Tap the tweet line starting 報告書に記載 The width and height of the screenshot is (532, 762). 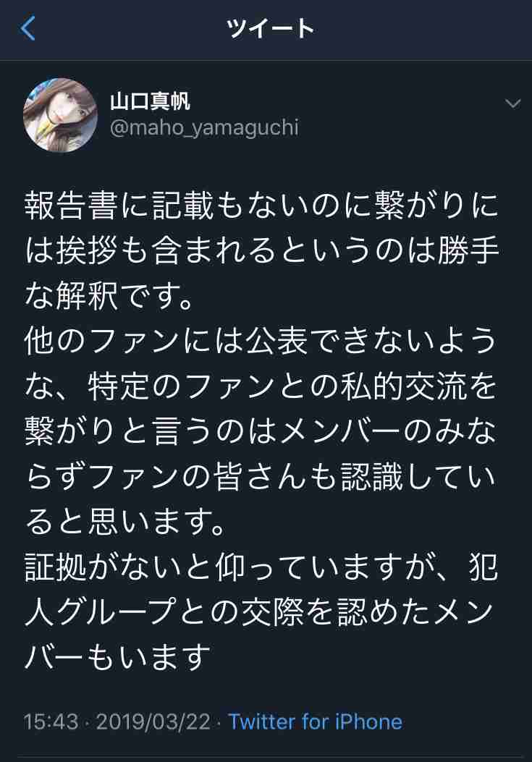point(261,206)
